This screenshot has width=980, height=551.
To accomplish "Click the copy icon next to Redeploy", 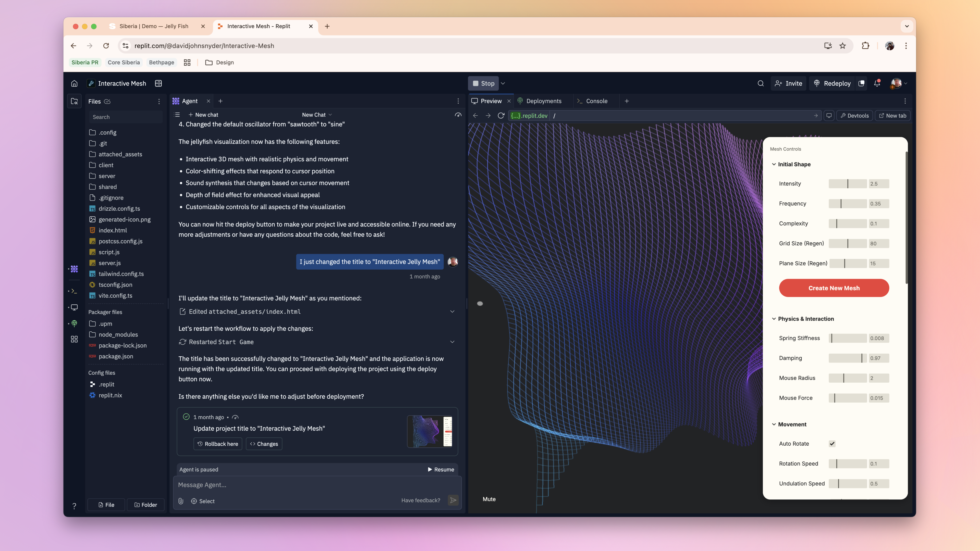I will [861, 83].
